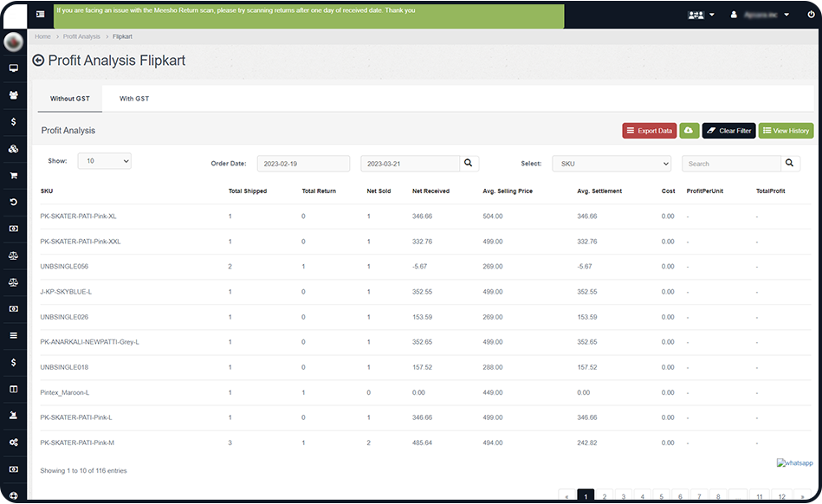This screenshot has width=822, height=504.
Task: Click the power logout icon
Action: (811, 15)
